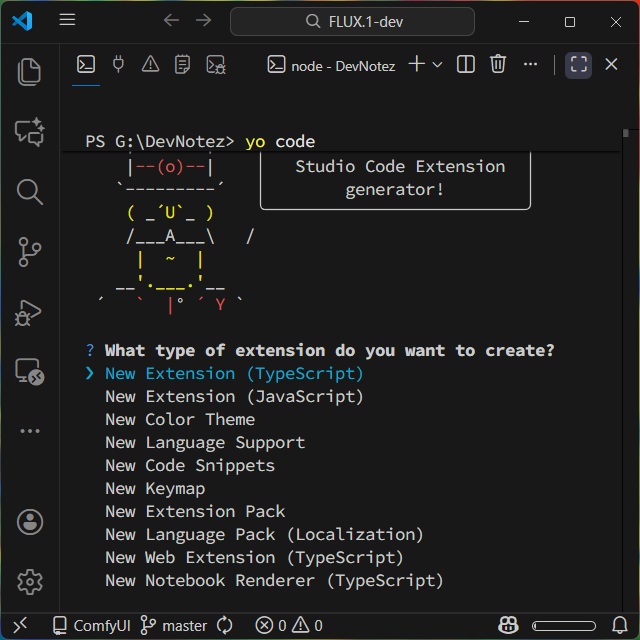
Task: Open the Search view in activity bar
Action: (30, 191)
